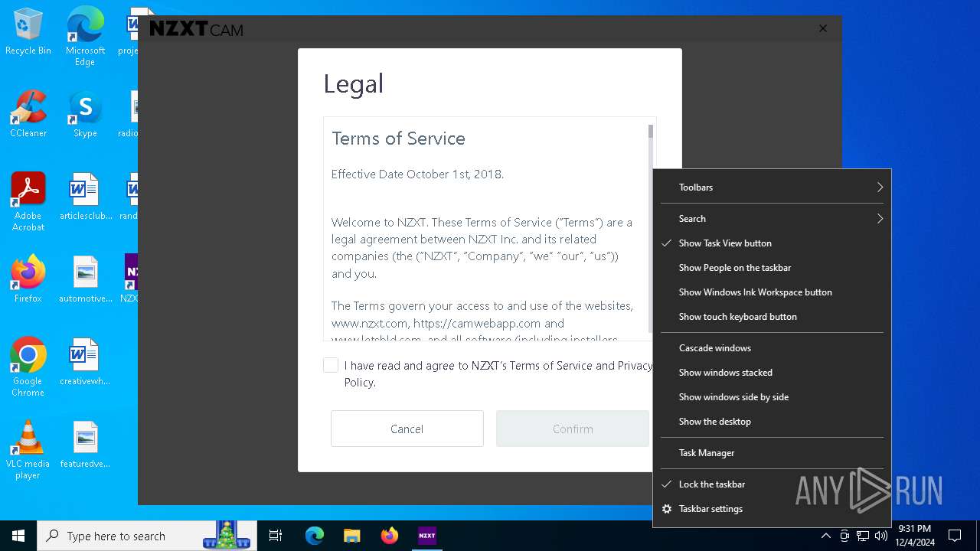Check the agree to Terms of Service box
The image size is (980, 551).
pos(331,366)
